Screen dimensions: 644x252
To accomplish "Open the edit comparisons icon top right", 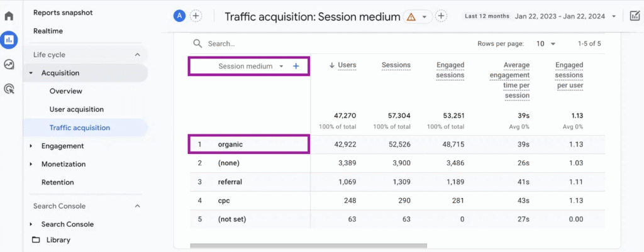I will click(635, 16).
